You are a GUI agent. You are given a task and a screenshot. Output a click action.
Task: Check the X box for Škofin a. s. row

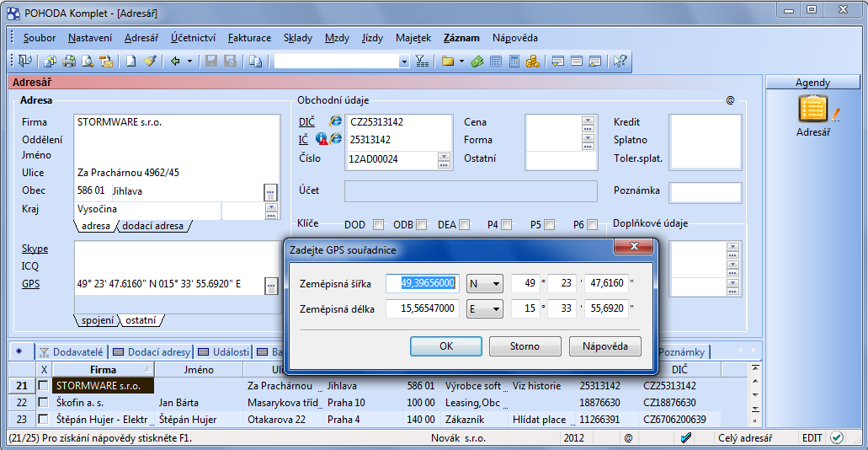tap(44, 402)
